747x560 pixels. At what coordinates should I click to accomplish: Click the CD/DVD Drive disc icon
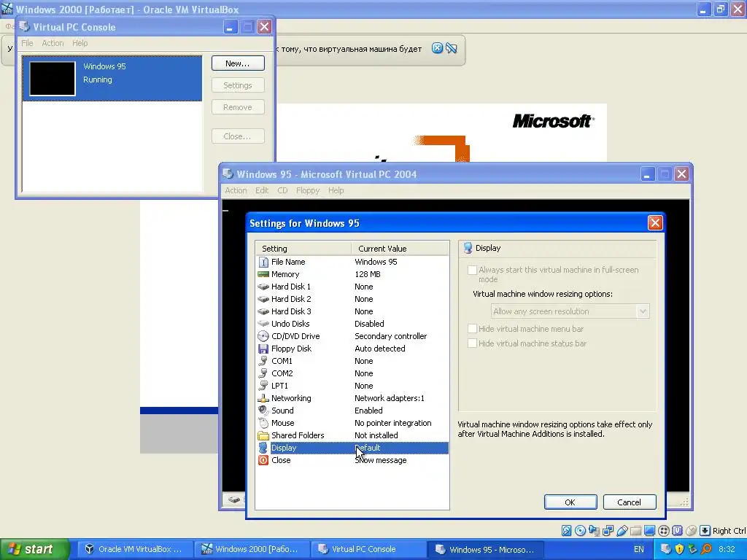(x=263, y=336)
